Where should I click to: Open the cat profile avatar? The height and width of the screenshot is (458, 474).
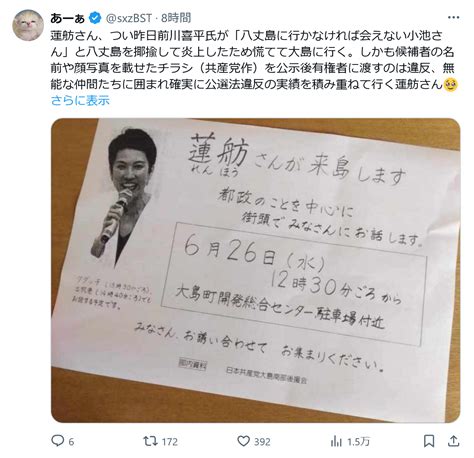[x=28, y=25]
